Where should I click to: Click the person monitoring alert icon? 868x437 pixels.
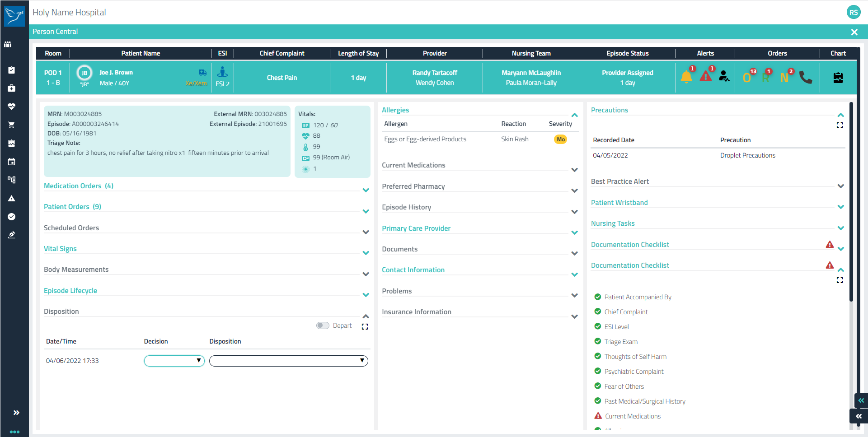pyautogui.click(x=724, y=76)
